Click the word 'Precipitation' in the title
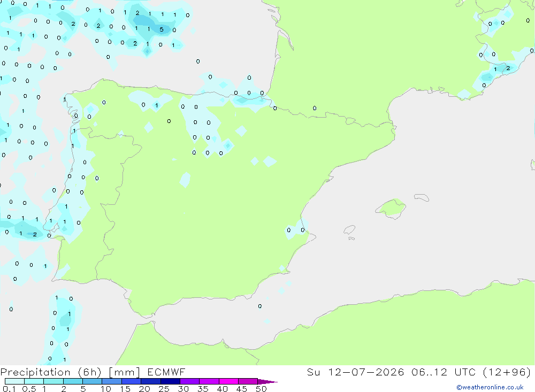 (35, 372)
